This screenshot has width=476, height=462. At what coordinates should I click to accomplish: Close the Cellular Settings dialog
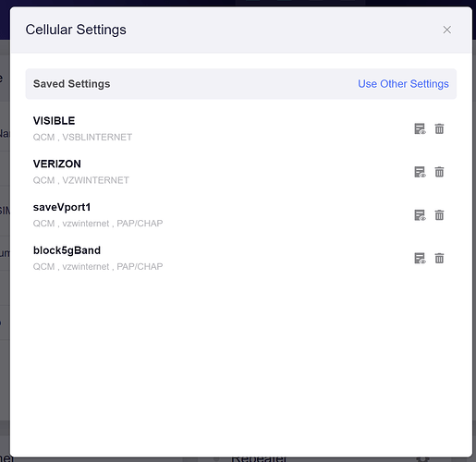click(x=447, y=30)
